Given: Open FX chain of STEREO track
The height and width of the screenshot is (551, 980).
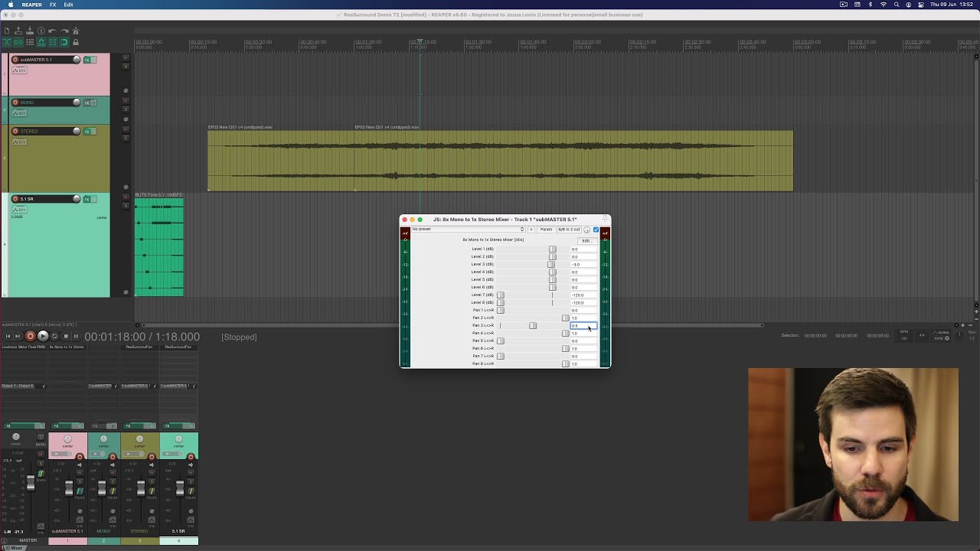Looking at the screenshot, I should tap(87, 132).
